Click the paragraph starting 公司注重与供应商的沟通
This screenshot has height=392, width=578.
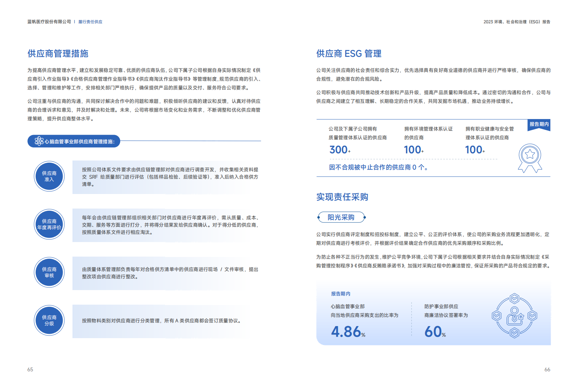coord(144,110)
